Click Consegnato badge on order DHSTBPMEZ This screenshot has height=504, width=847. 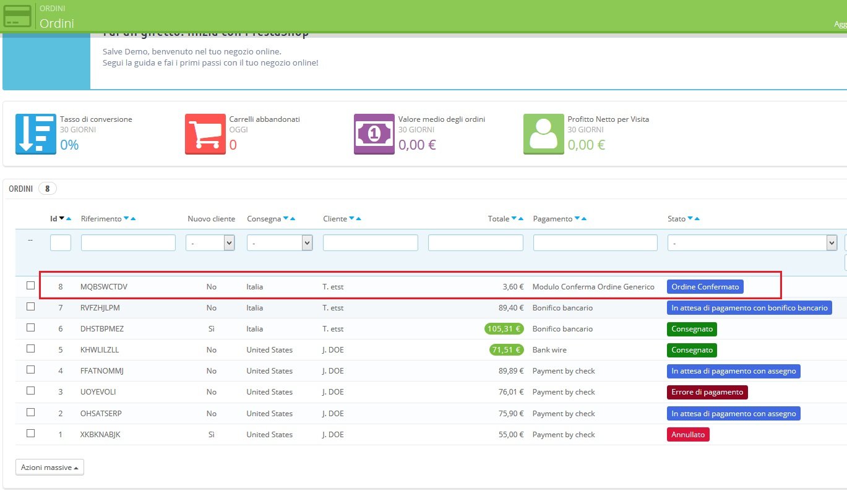692,329
